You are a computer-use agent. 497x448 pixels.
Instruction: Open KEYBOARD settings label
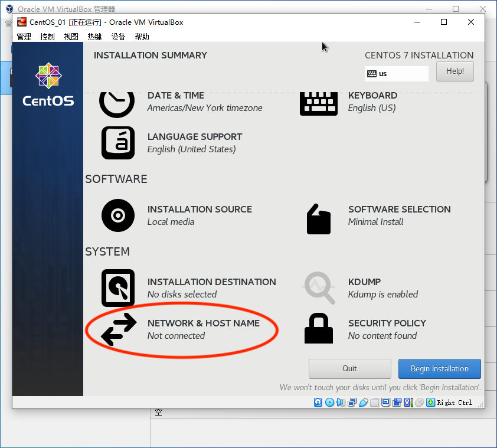click(372, 96)
